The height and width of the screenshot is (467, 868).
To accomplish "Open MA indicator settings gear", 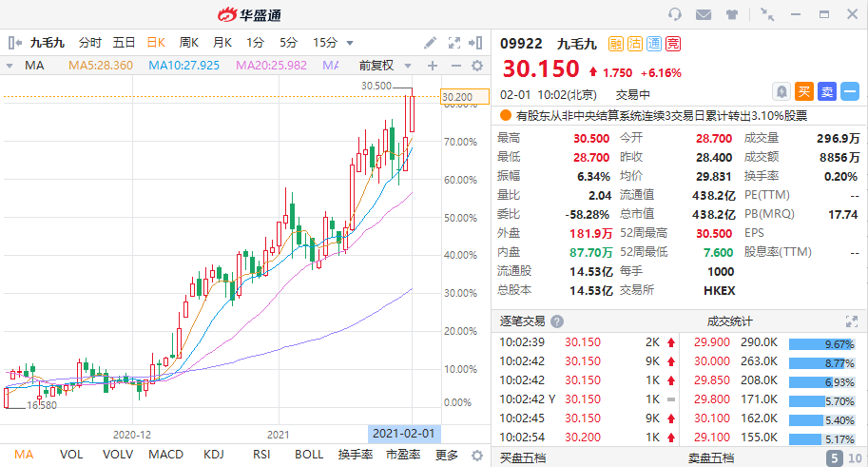I will (x=477, y=66).
